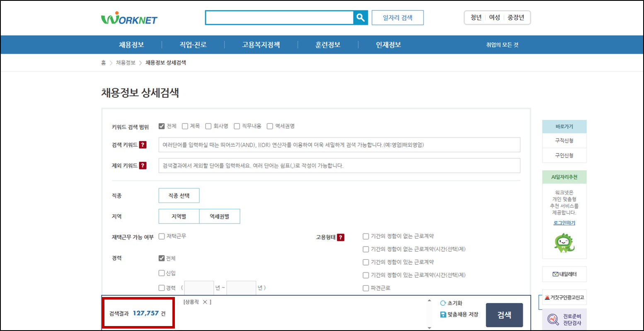Click the magnifying glass search icon

click(x=360, y=17)
